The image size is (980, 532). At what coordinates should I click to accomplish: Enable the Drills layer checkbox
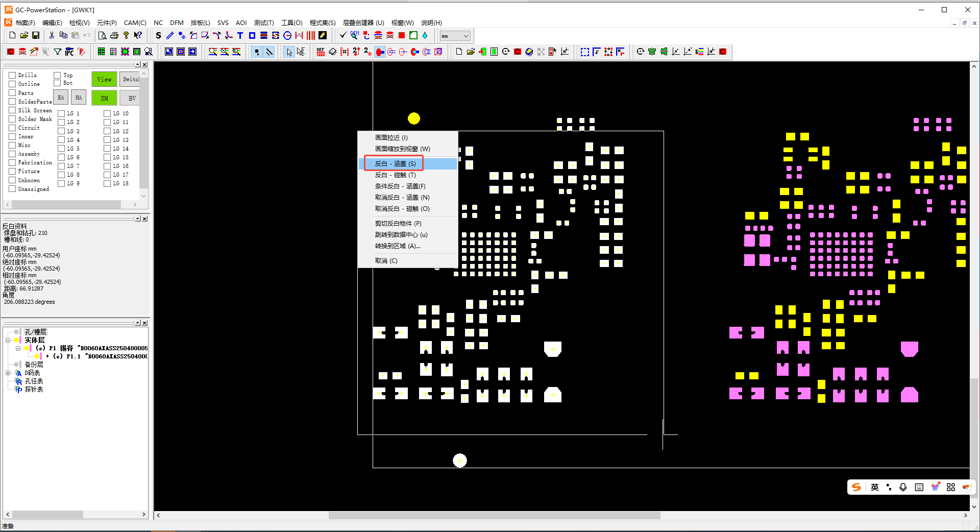pyautogui.click(x=12, y=75)
